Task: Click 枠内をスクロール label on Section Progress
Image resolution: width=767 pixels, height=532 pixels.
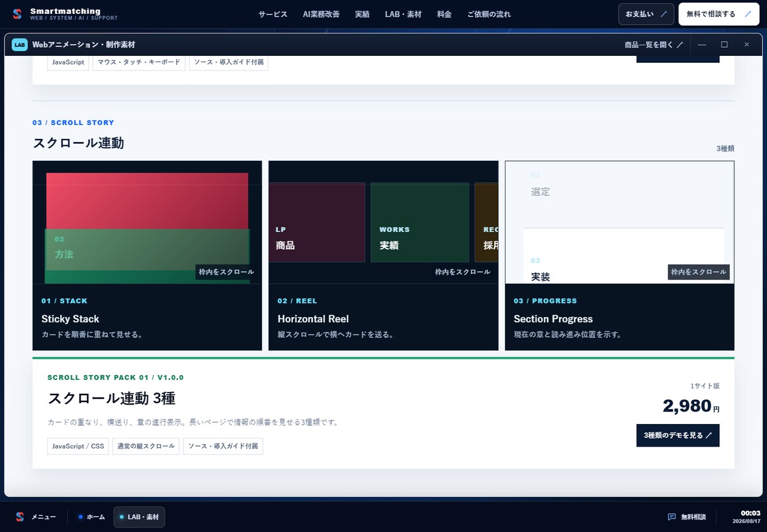Action: pyautogui.click(x=698, y=272)
